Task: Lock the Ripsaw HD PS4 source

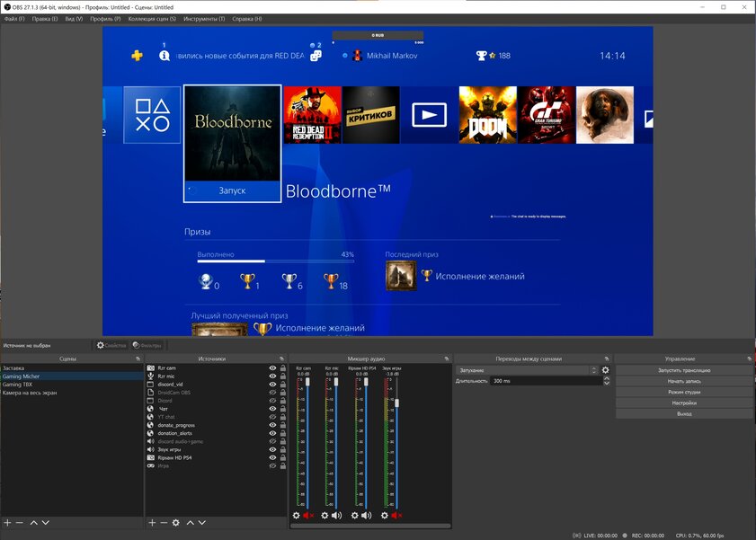Action: pyautogui.click(x=283, y=457)
